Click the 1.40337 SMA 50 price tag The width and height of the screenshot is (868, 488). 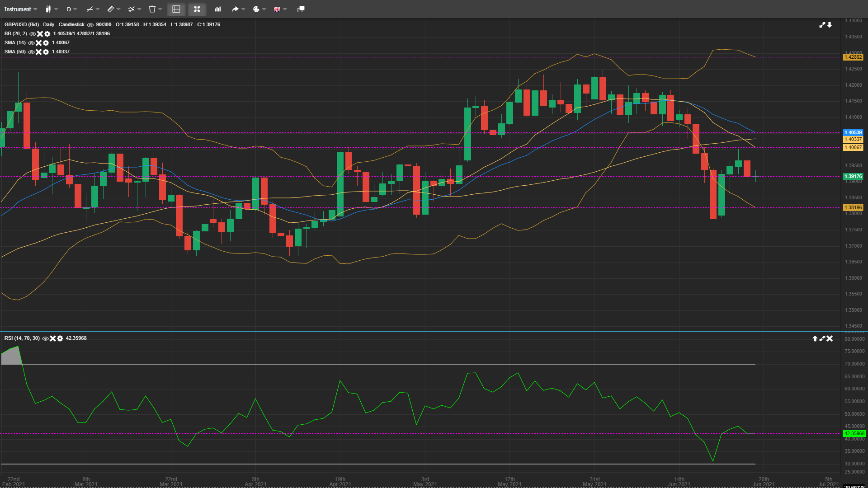[x=854, y=140]
